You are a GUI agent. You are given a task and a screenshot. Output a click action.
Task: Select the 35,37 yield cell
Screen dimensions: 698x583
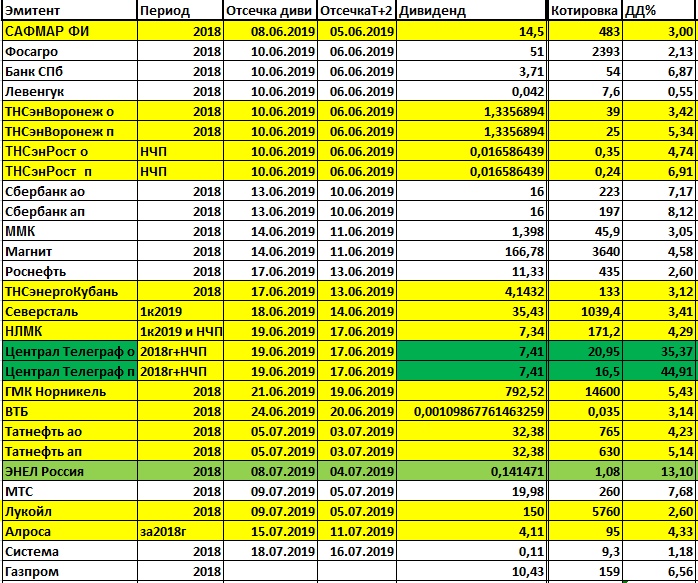(x=660, y=351)
